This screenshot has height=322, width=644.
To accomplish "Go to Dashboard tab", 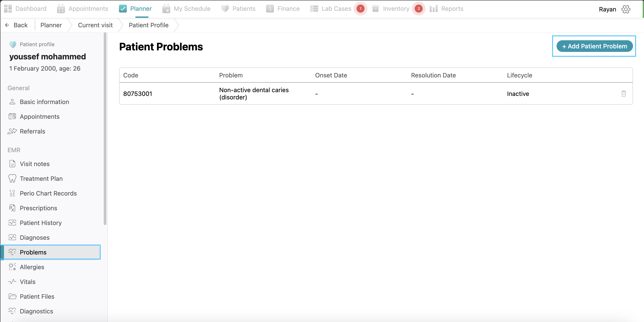I will [25, 9].
